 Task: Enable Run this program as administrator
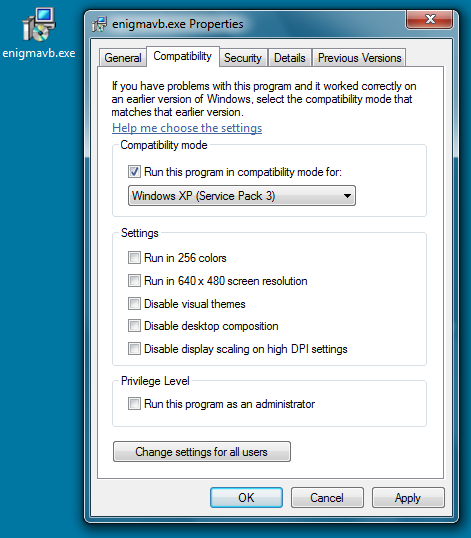(x=134, y=404)
